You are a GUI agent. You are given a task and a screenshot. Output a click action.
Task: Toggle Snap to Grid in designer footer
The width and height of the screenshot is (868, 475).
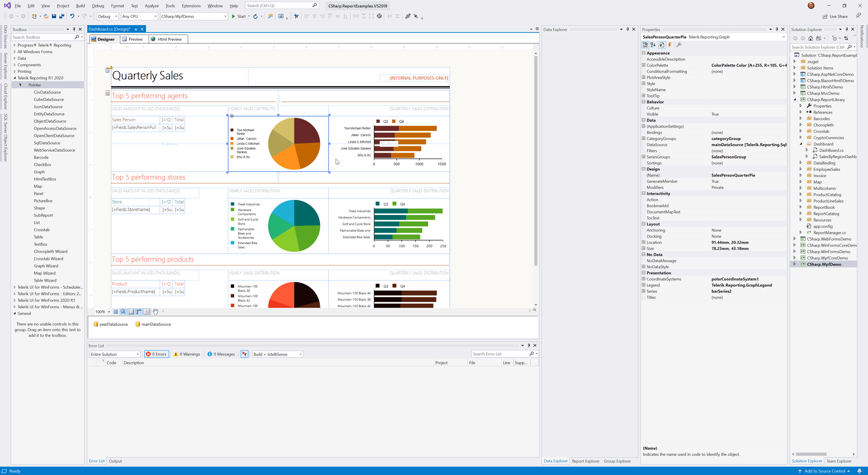pyautogui.click(x=123, y=312)
